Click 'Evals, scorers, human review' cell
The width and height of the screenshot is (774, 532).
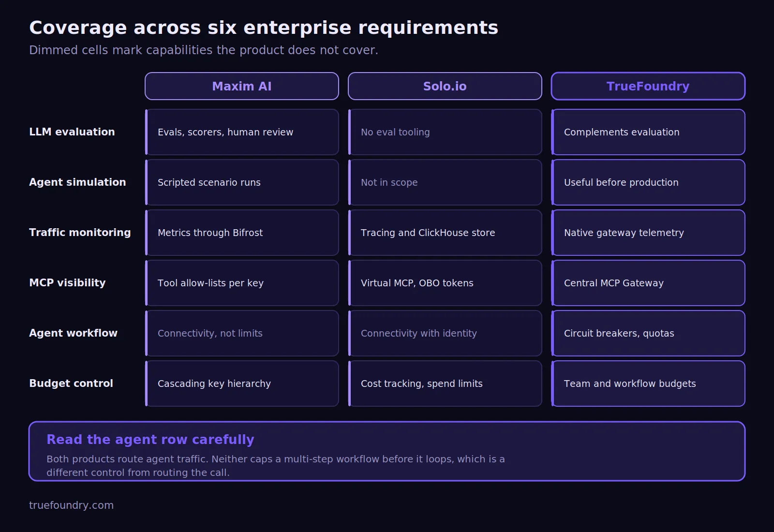click(x=242, y=132)
